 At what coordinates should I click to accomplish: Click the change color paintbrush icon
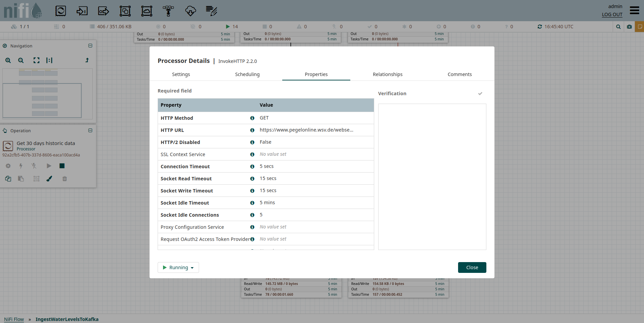coord(49,179)
